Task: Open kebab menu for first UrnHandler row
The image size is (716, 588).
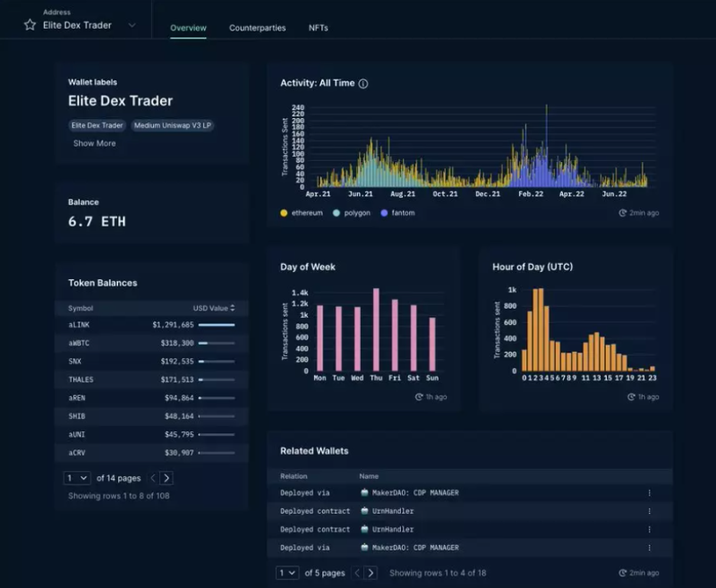Action: click(x=649, y=511)
